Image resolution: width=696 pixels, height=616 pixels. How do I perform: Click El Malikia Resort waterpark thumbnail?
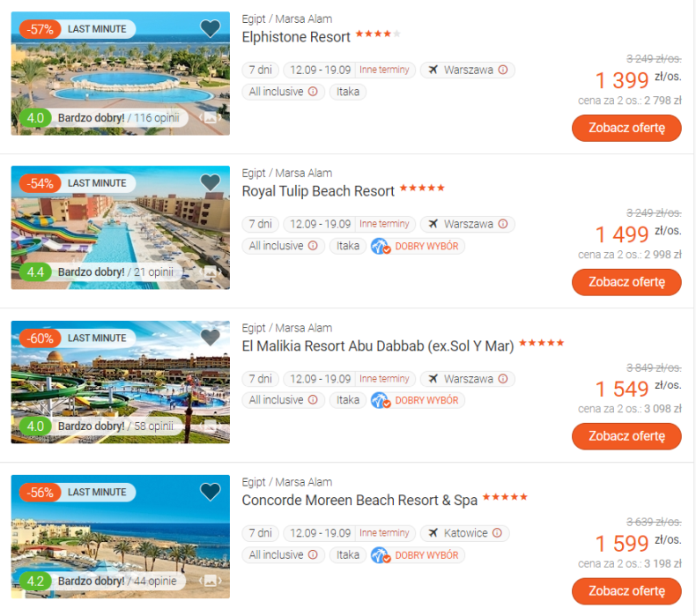[x=121, y=382]
